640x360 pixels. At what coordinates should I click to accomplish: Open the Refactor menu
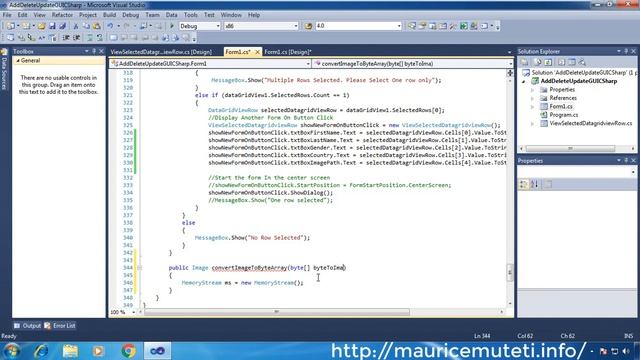62,15
